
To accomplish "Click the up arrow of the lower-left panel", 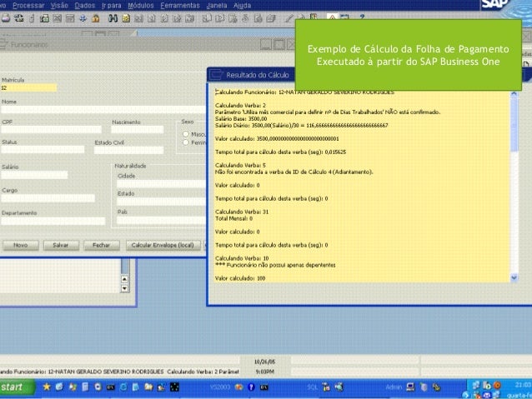I will 124,279.
